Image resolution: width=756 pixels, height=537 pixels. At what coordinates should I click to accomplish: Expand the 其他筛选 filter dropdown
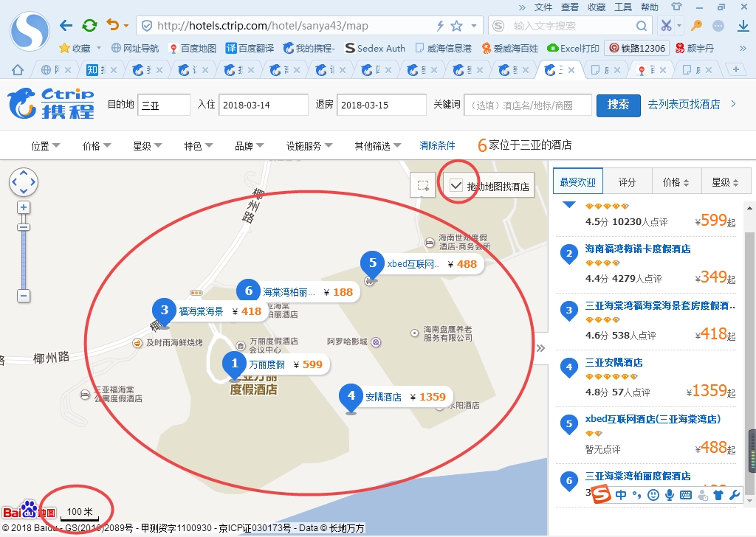tap(377, 145)
